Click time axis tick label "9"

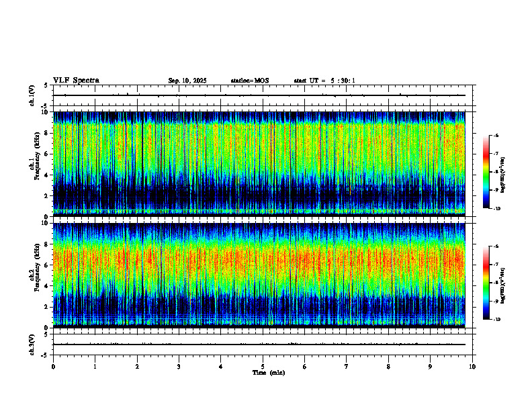[x=430, y=367]
